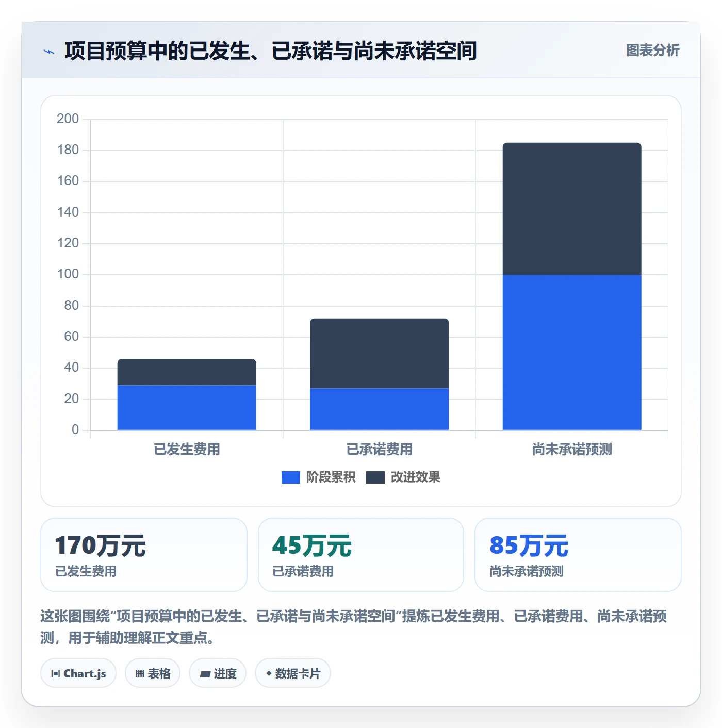Click the grid icon in 表格 chip
This screenshot has height=728, width=722.
[140, 674]
